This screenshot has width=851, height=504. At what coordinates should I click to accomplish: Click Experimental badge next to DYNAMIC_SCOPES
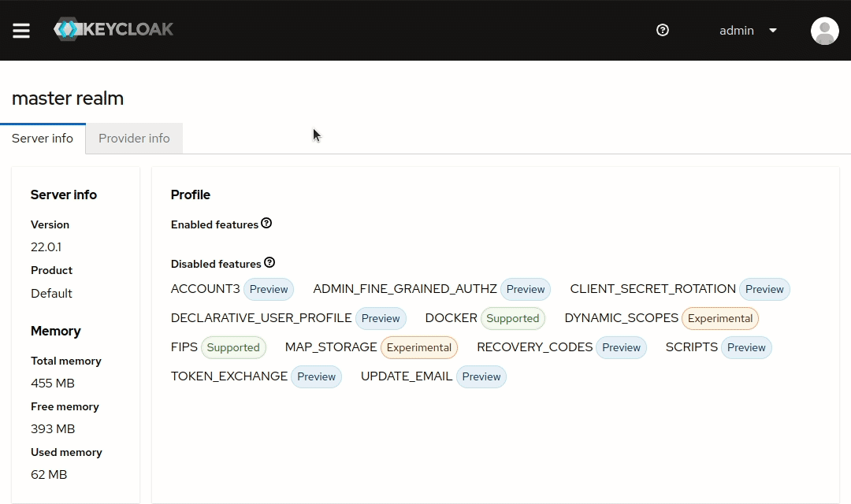click(720, 318)
